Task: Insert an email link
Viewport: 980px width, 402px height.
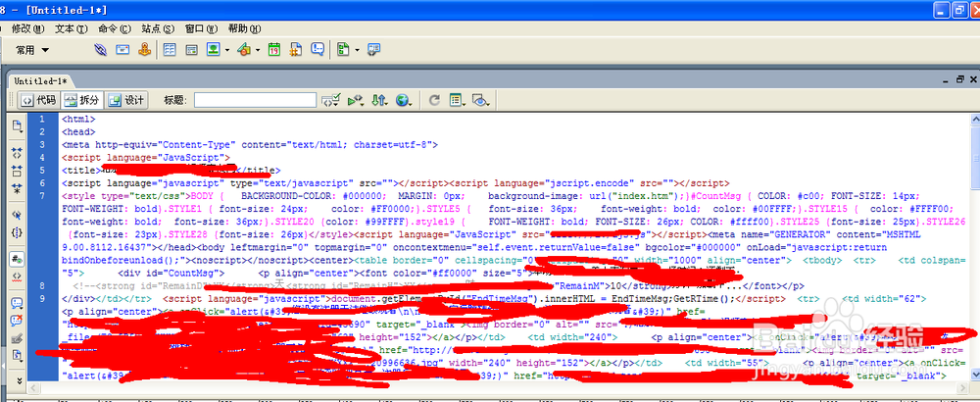Action: pyautogui.click(x=122, y=49)
